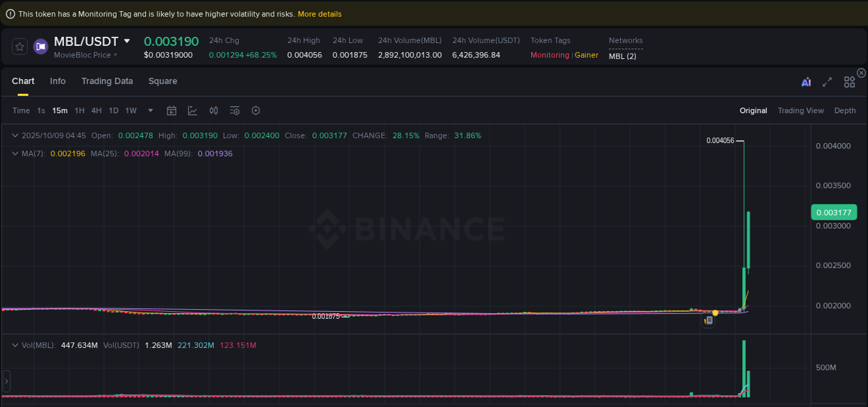Switch to the Depth chart view
Screen dimensions: 868x407
(845, 110)
